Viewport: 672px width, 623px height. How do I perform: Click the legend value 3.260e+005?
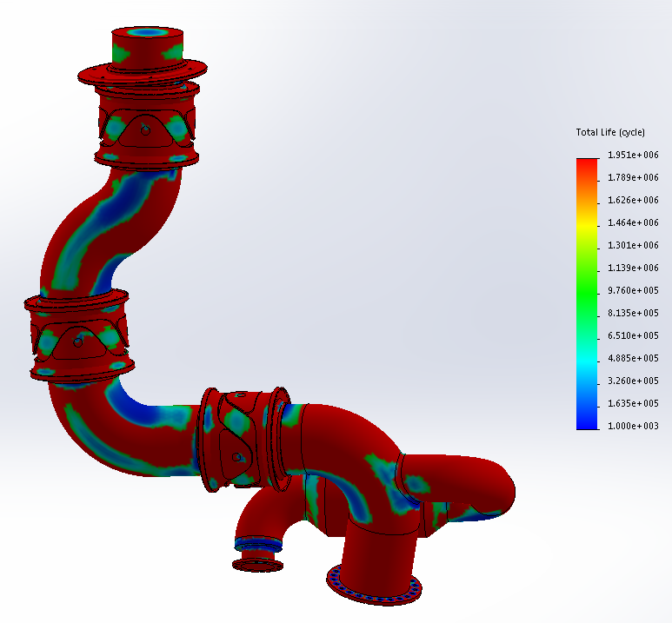tap(633, 381)
